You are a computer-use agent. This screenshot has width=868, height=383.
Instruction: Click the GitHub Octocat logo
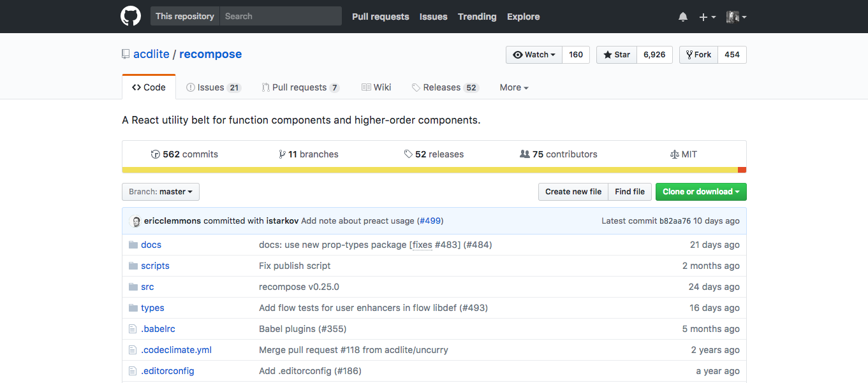coord(131,16)
